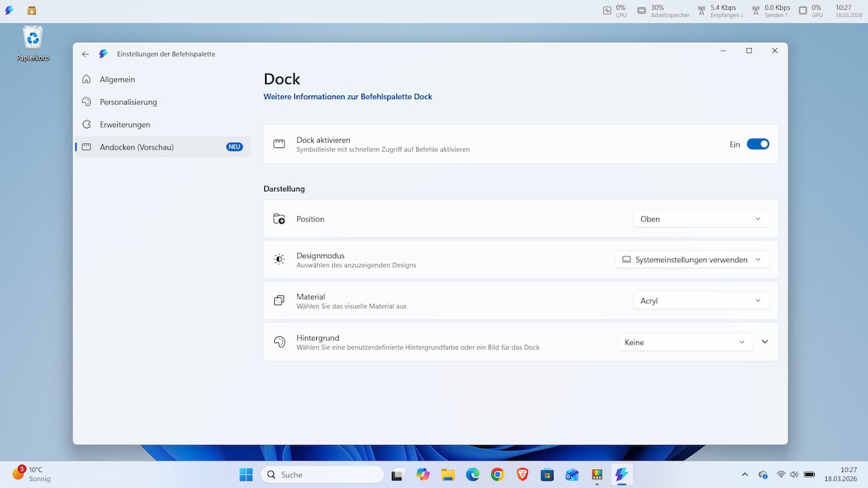Image resolution: width=868 pixels, height=488 pixels.
Task: Click the Arbeitsspeicher usage indicator in dock
Action: tap(663, 11)
